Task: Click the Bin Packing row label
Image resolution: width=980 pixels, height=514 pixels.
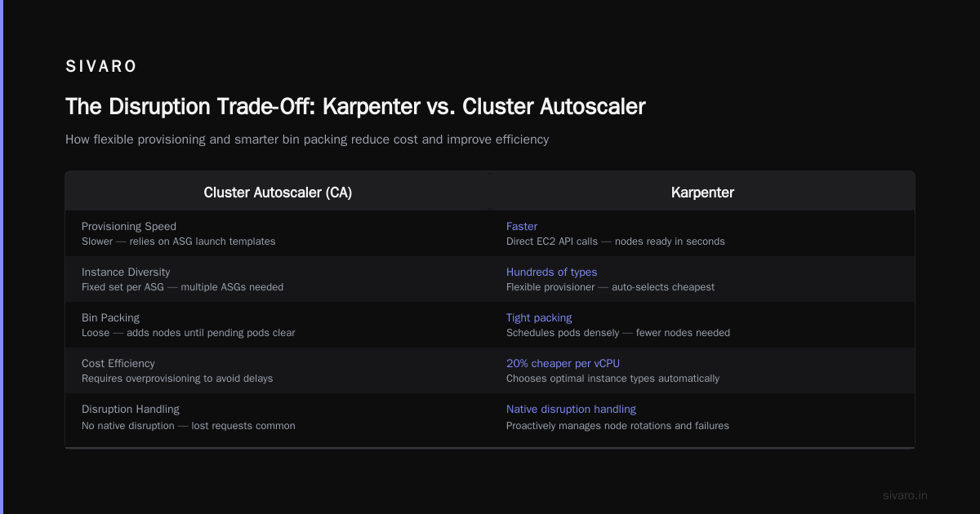Action: coord(110,317)
